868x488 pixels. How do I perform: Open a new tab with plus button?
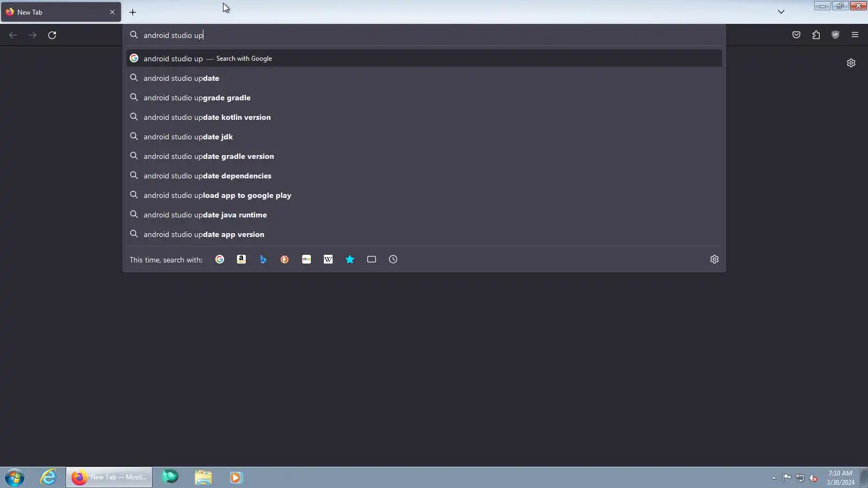click(133, 12)
